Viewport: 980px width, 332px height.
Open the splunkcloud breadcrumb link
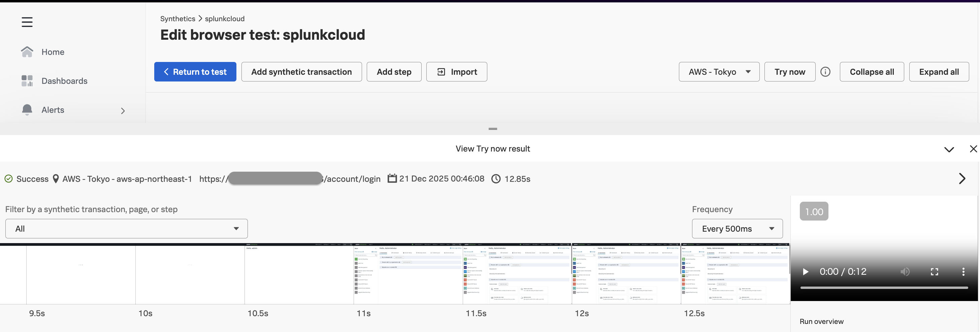pos(224,19)
